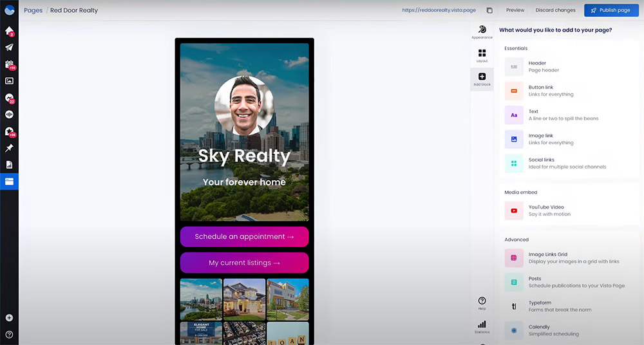Add a Header block

click(x=569, y=66)
